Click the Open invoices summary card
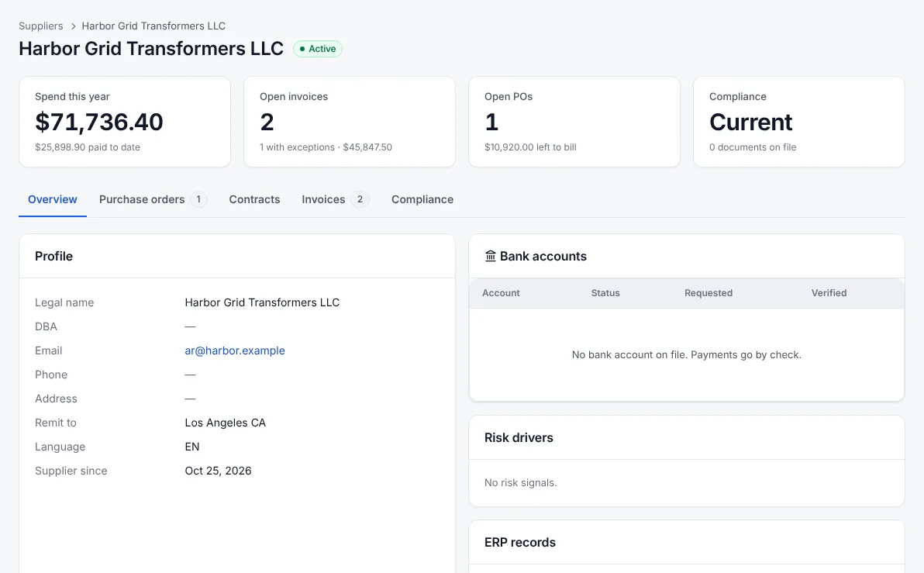Image resolution: width=924 pixels, height=573 pixels. (350, 122)
